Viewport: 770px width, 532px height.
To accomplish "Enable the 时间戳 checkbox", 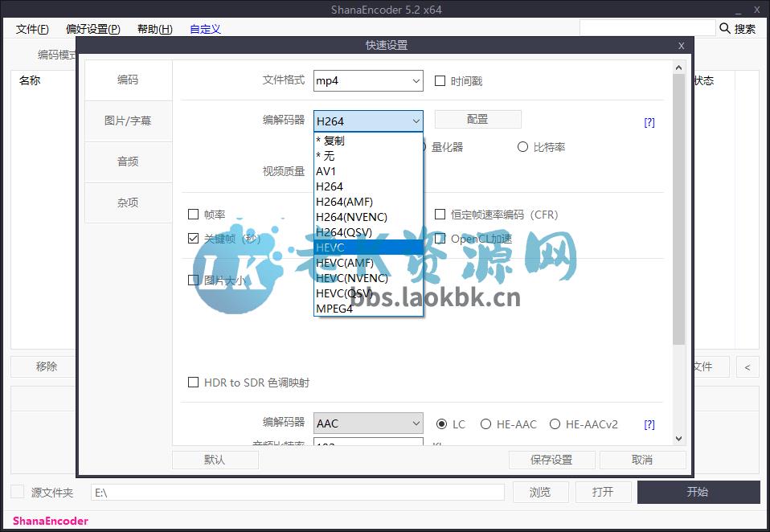I will click(440, 80).
